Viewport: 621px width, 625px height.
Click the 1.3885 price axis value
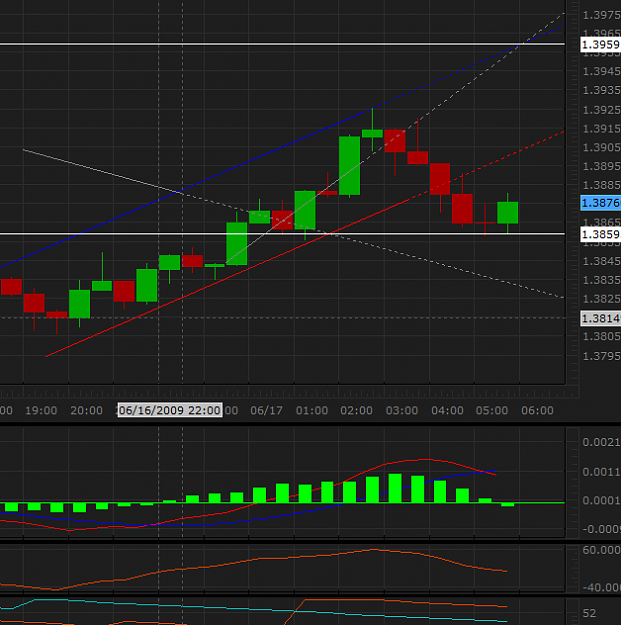click(601, 185)
